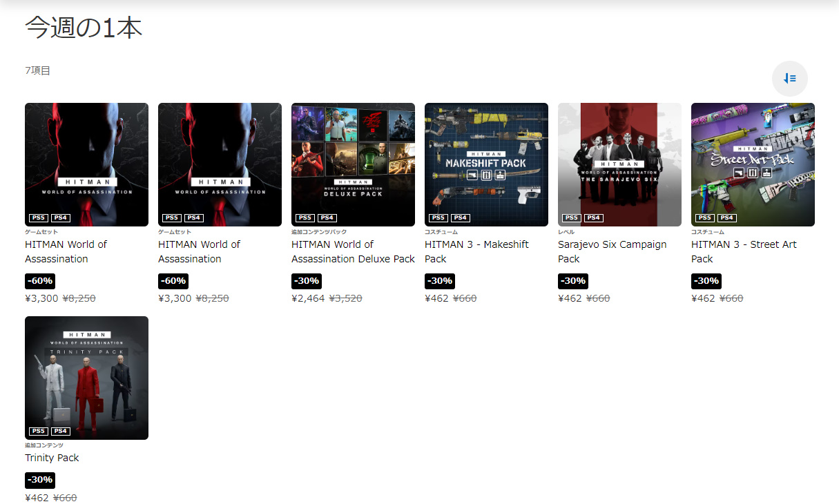Click the レベル label above Sarajevo Six
This screenshot has width=839, height=504.
(566, 232)
